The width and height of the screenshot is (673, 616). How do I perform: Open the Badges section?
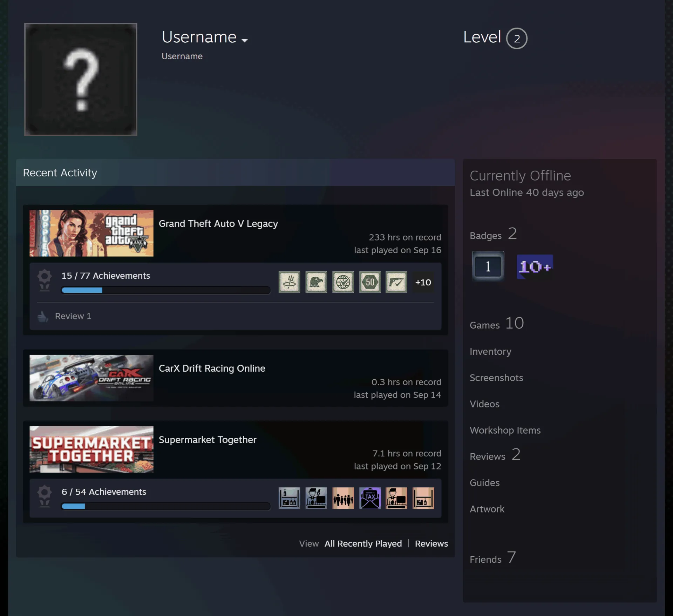point(493,234)
